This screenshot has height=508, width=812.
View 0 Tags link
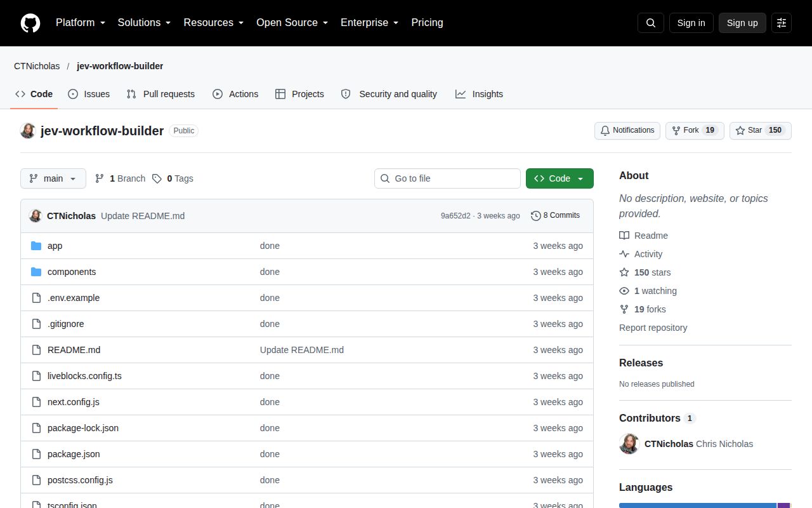pos(173,178)
